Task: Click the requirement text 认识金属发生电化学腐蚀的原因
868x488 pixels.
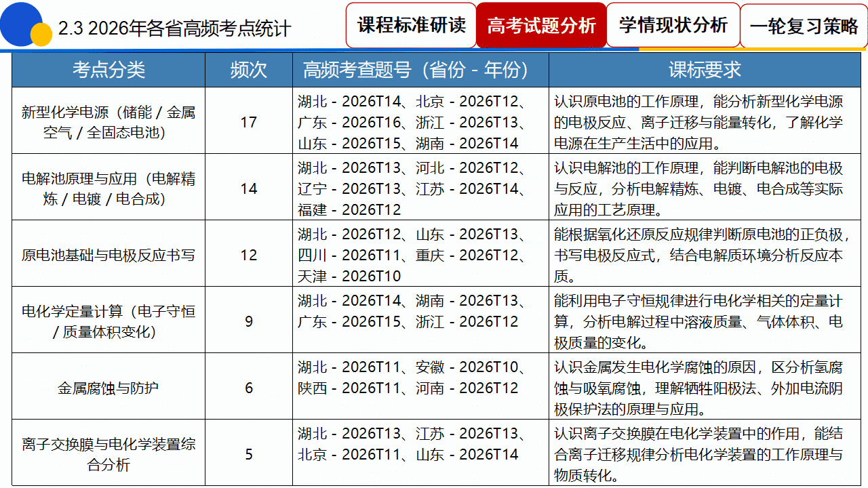Action: (x=705, y=388)
